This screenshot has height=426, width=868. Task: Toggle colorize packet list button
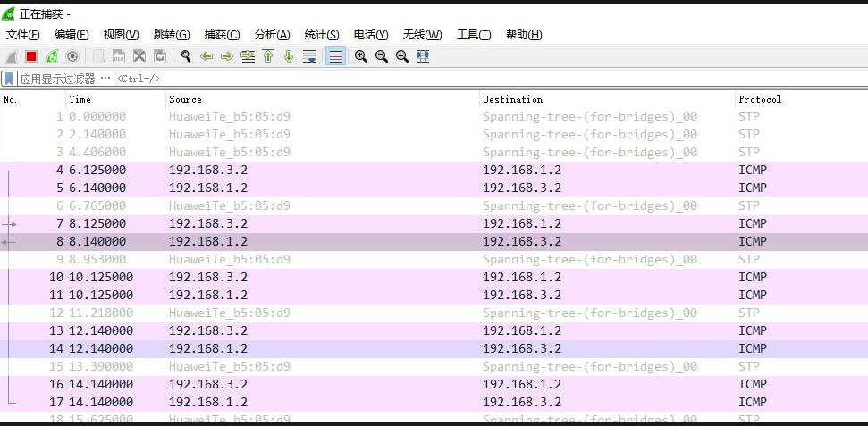(x=336, y=56)
